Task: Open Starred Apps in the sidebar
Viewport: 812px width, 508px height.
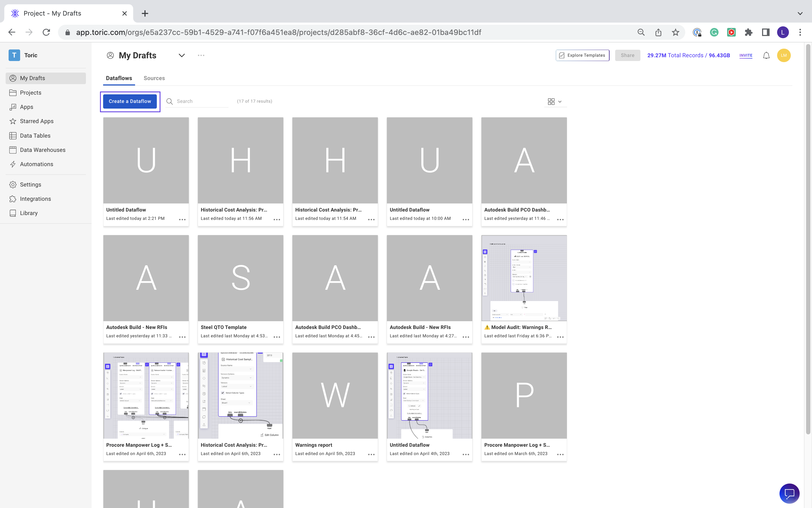Action: tap(46, 121)
